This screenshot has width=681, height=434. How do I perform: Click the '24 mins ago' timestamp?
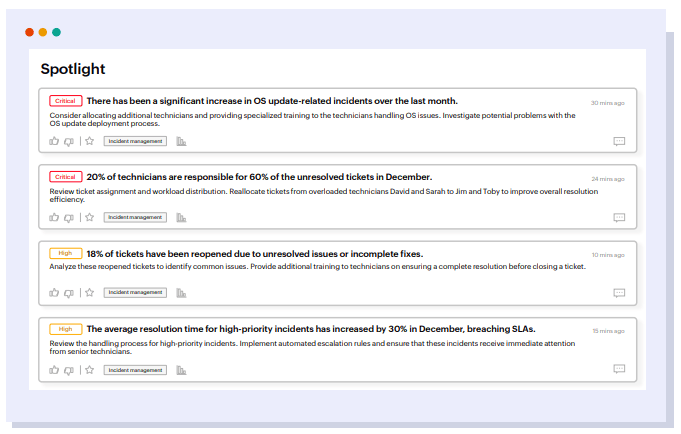tap(608, 179)
